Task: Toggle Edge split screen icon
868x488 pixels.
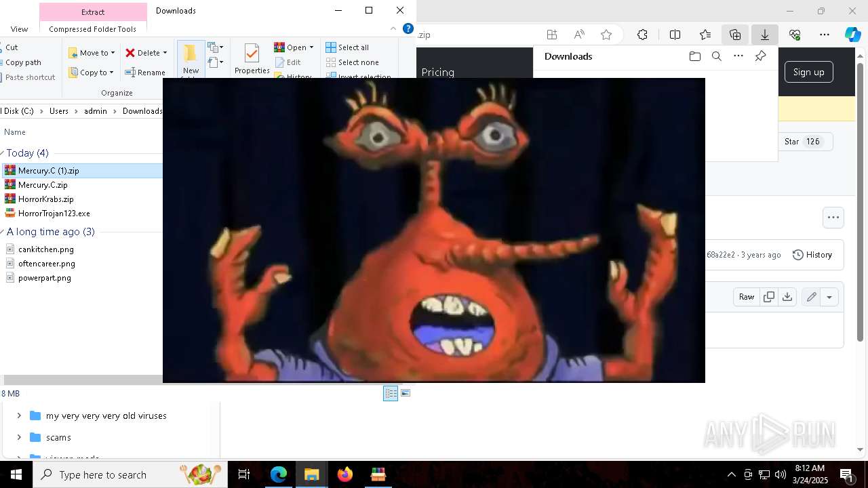Action: tap(675, 35)
